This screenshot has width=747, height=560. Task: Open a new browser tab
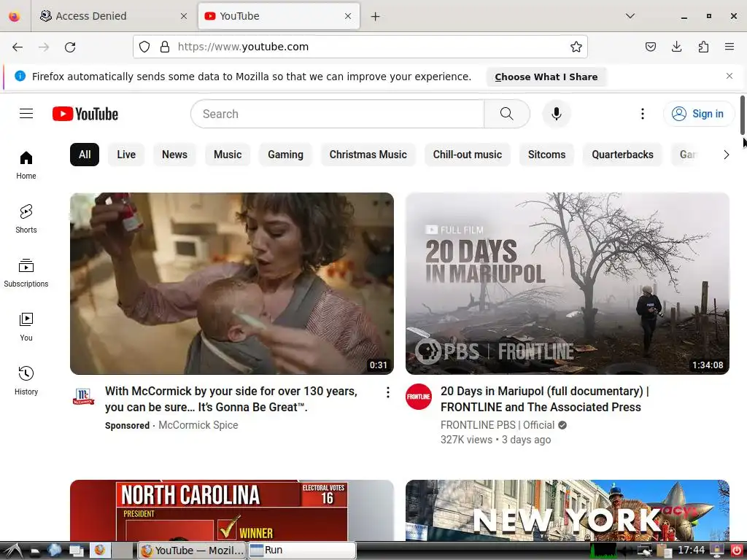[x=376, y=16]
